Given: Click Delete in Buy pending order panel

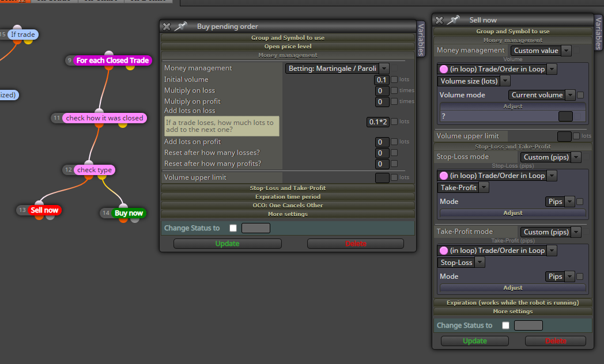Looking at the screenshot, I should click(356, 244).
